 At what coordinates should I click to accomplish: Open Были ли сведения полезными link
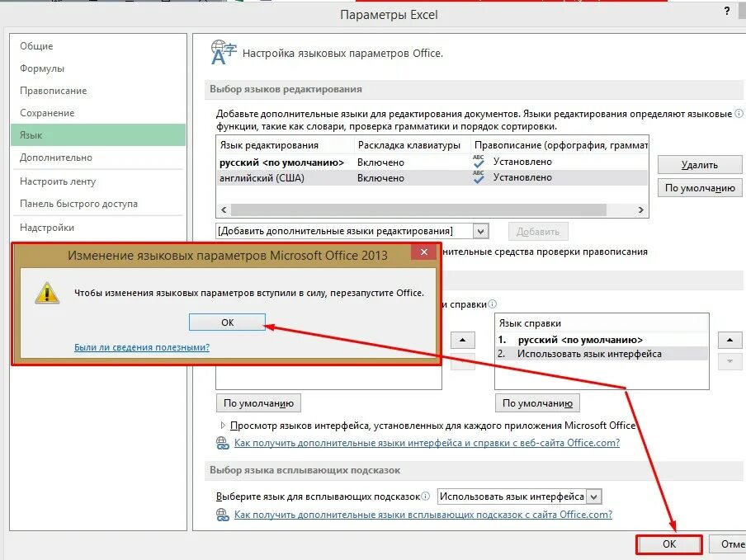click(x=142, y=347)
